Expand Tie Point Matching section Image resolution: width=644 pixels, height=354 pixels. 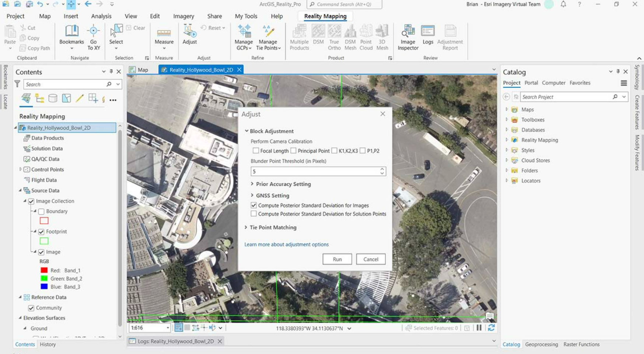[x=246, y=227]
